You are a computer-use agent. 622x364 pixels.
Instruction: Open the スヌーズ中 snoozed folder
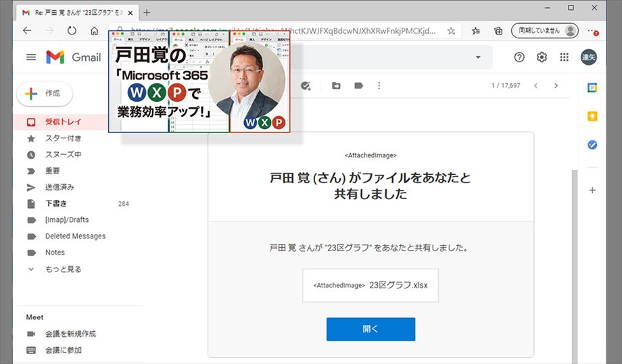click(63, 155)
